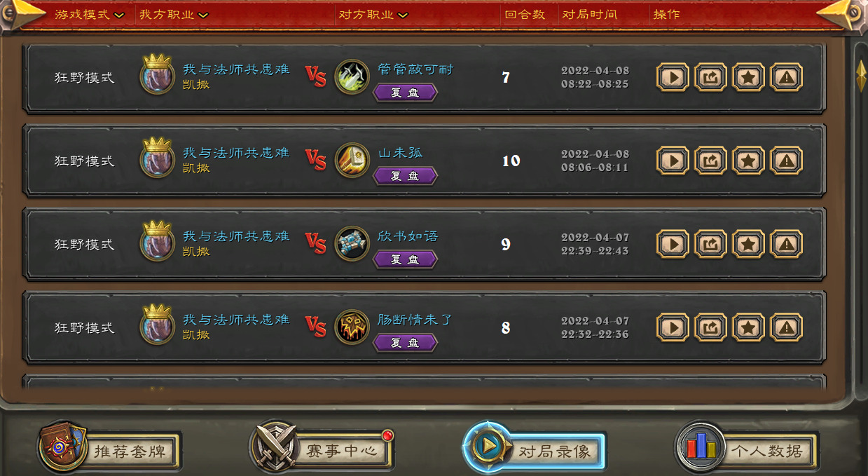The width and height of the screenshot is (868, 476).
Task: Click 复盘 button under 管管敲可耐
Action: [x=405, y=93]
